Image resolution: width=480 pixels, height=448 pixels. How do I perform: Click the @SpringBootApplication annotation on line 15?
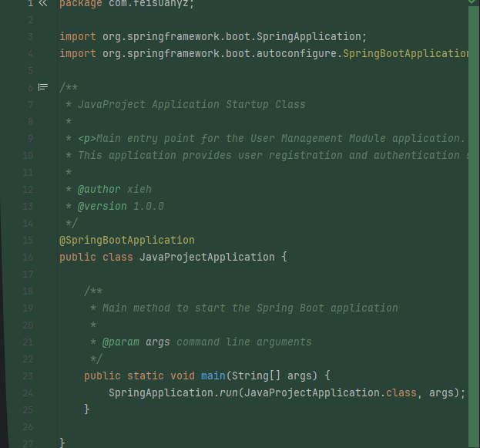[x=127, y=240]
